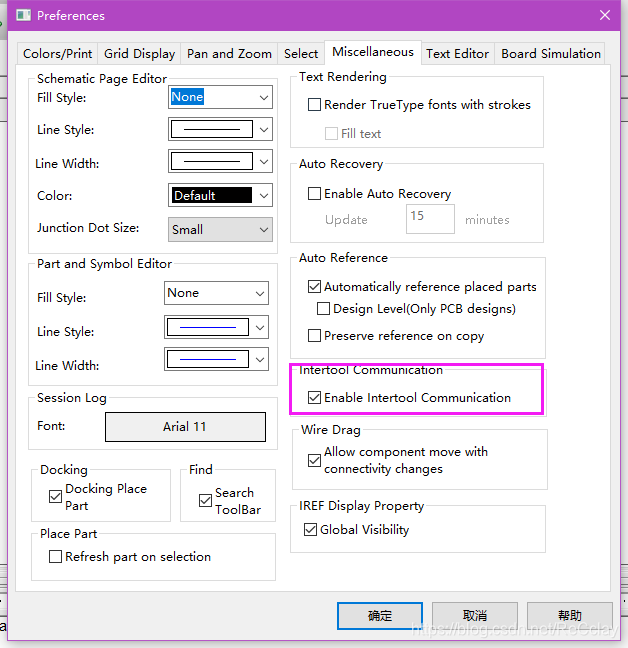Click the Auto Recovery minutes field
Image resolution: width=628 pixels, height=648 pixels.
[430, 219]
